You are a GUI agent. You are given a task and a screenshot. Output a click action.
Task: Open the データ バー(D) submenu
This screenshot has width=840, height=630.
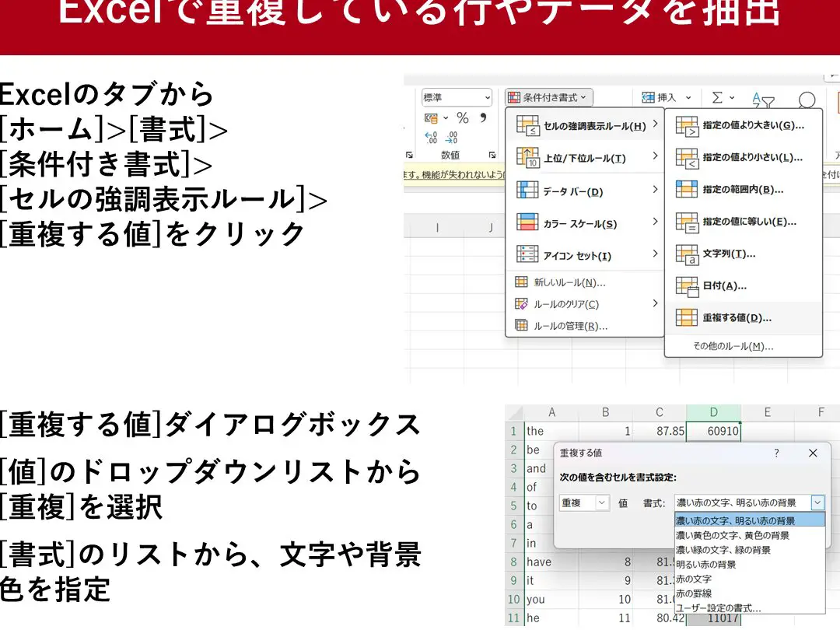coord(572,191)
